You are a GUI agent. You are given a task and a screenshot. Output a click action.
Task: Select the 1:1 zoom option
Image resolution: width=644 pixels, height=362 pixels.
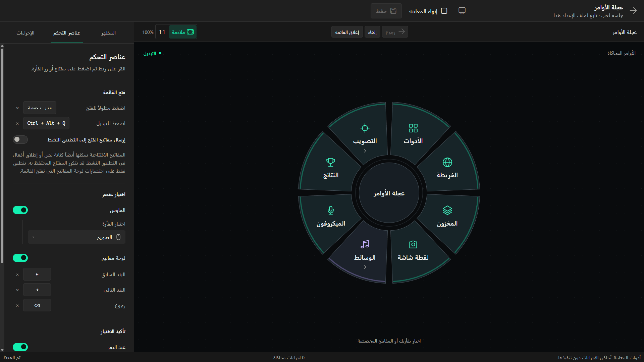click(x=162, y=32)
